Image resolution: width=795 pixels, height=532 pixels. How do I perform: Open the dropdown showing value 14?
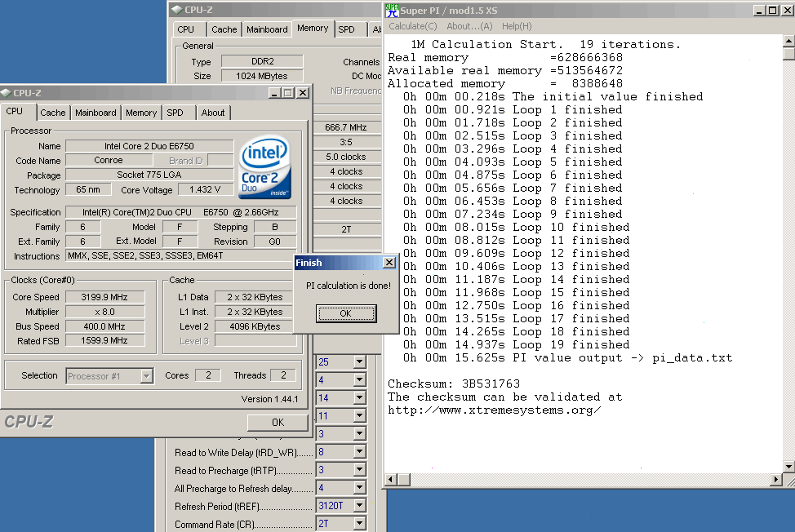(359, 397)
